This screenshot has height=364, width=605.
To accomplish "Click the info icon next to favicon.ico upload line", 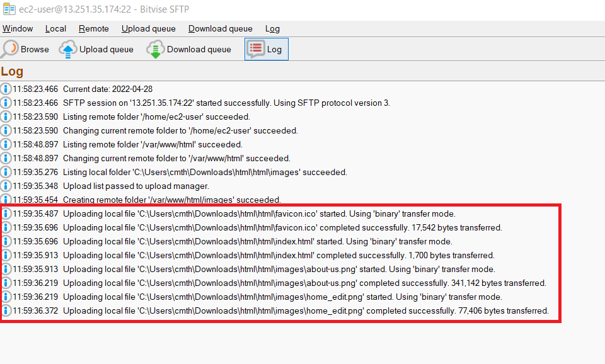I will point(6,213).
